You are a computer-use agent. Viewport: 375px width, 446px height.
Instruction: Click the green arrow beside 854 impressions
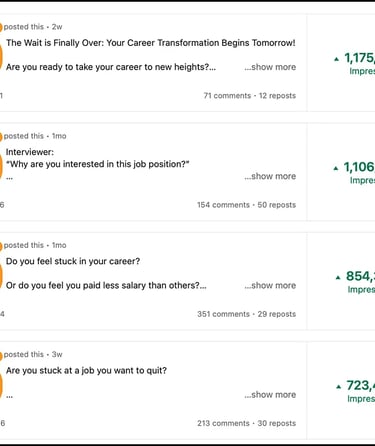pos(338,277)
